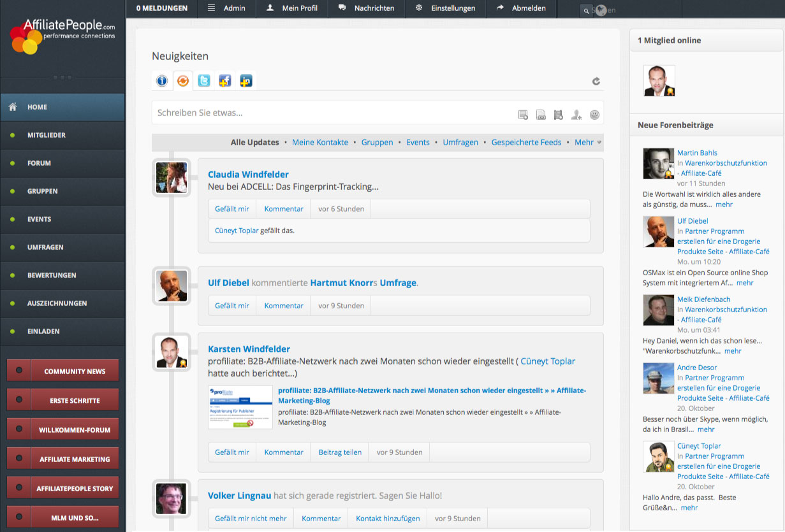Filter updates by Meine Kontakte
The image size is (785, 532).
point(320,143)
